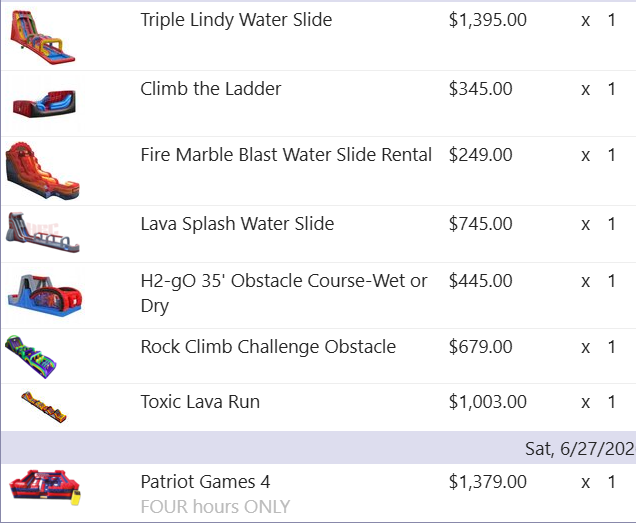Select the Patriot Games 4 image
The height and width of the screenshot is (523, 636).
click(44, 489)
